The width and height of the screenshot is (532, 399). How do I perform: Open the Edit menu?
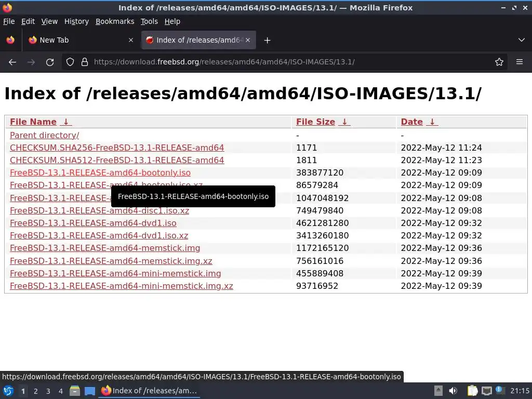[x=28, y=21]
